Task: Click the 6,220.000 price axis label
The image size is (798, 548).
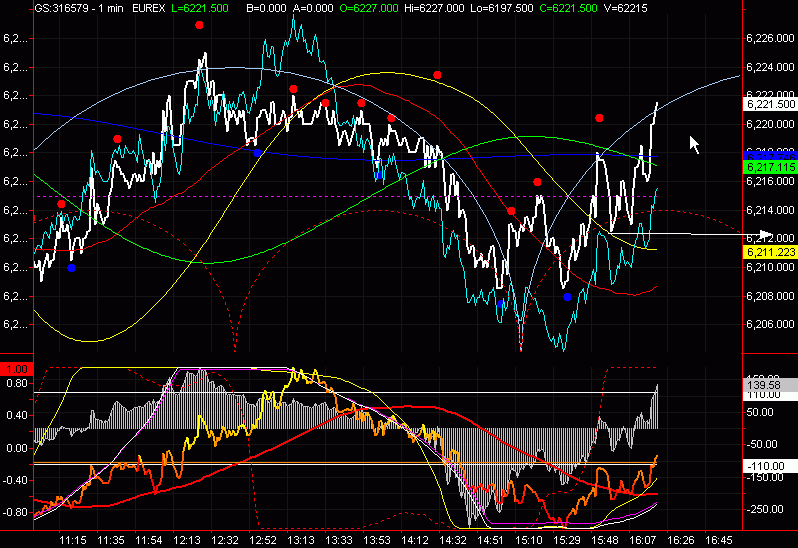Action: [770, 124]
